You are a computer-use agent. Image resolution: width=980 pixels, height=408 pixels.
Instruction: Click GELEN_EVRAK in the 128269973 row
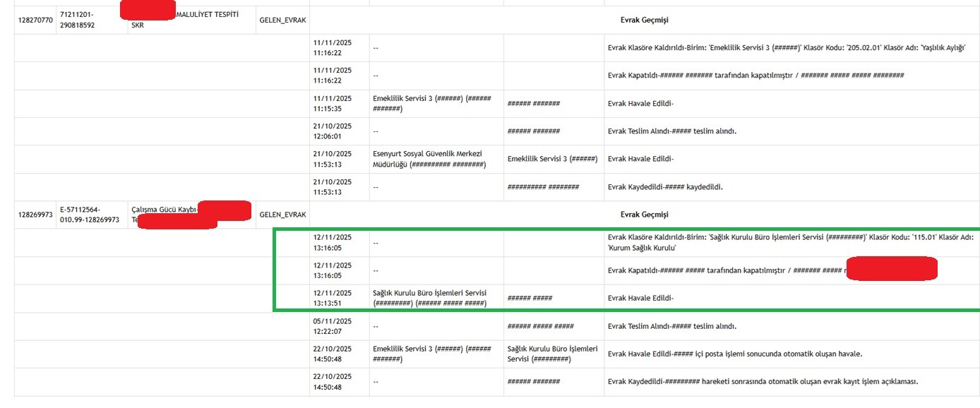pos(282,215)
